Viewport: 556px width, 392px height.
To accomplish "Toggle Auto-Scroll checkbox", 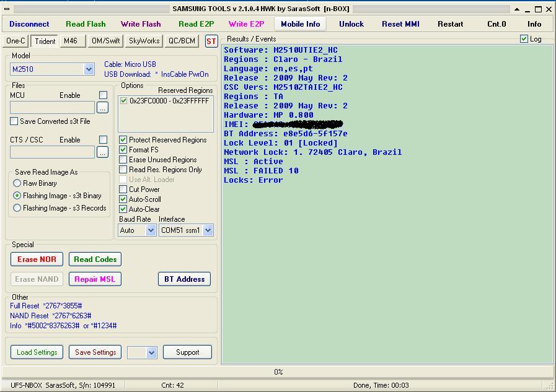I will coord(141,199).
